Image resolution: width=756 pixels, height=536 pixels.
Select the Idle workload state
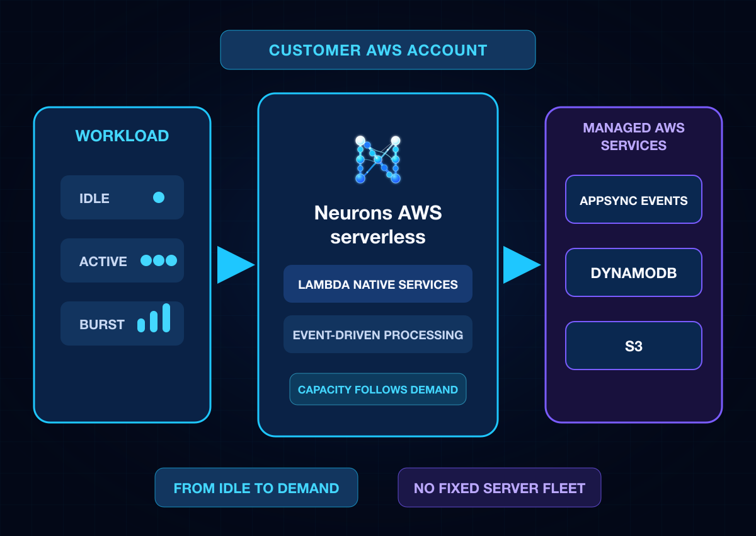(122, 197)
